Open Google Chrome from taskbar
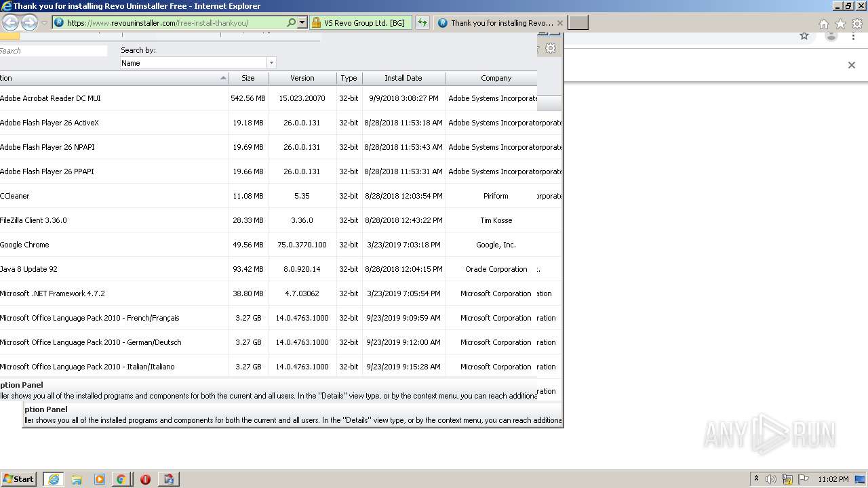Viewport: 868px width, 488px height. tap(121, 479)
